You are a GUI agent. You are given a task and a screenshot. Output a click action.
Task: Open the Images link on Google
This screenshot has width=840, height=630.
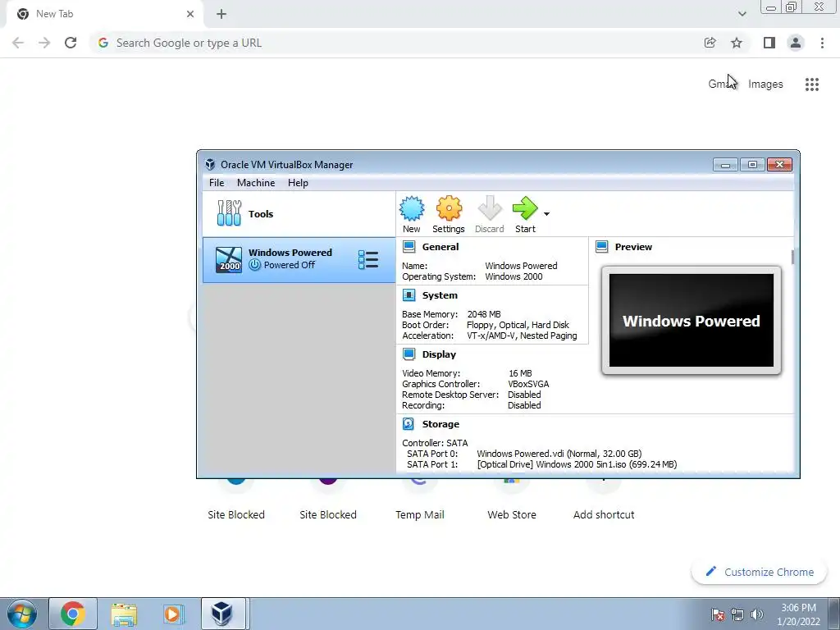pyautogui.click(x=765, y=84)
